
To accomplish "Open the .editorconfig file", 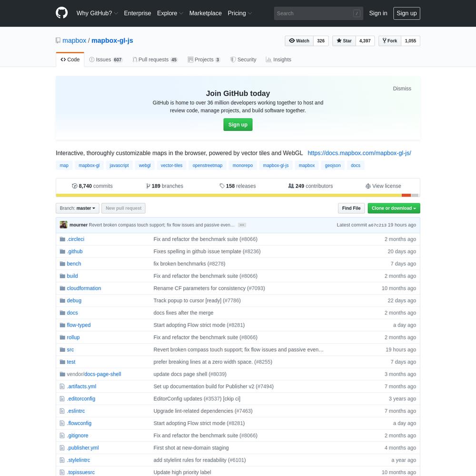I will click(81, 398).
